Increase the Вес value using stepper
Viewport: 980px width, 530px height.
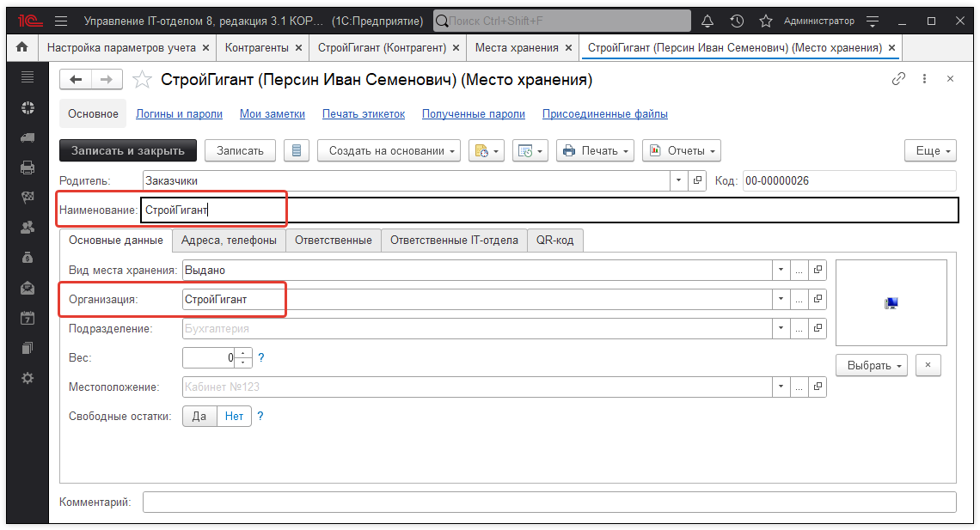point(244,353)
